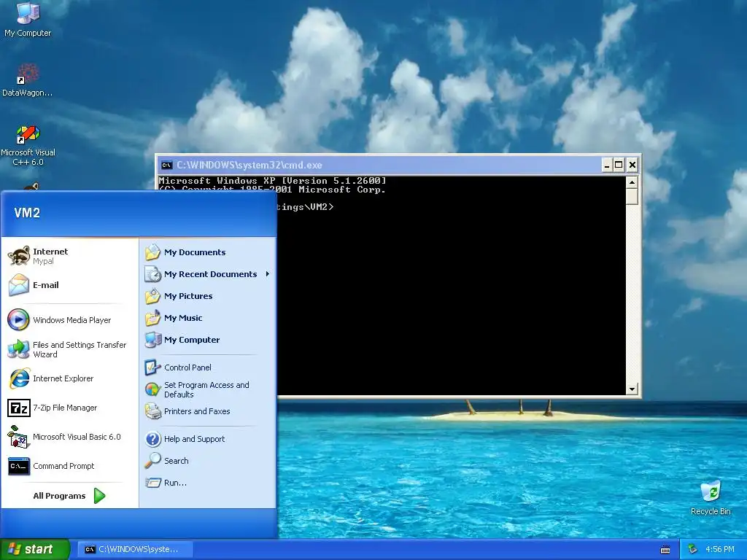The image size is (747, 560).
Task: Click cmd scrollbar down arrow
Action: coord(632,389)
